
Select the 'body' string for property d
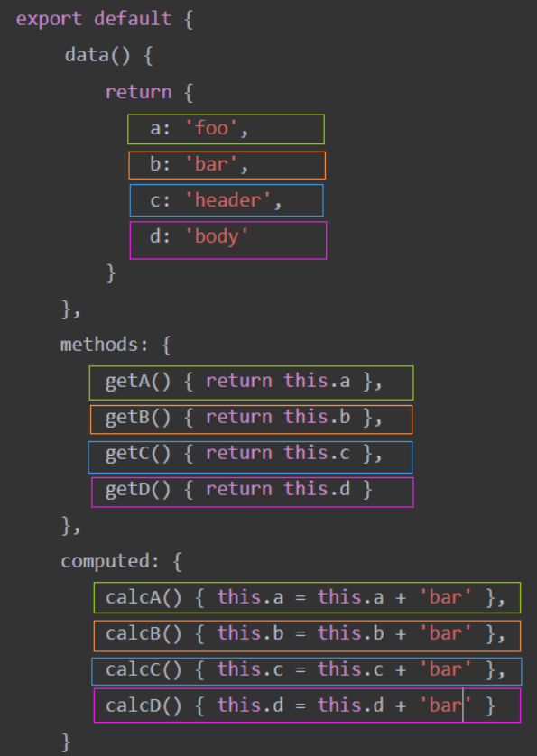tap(218, 236)
